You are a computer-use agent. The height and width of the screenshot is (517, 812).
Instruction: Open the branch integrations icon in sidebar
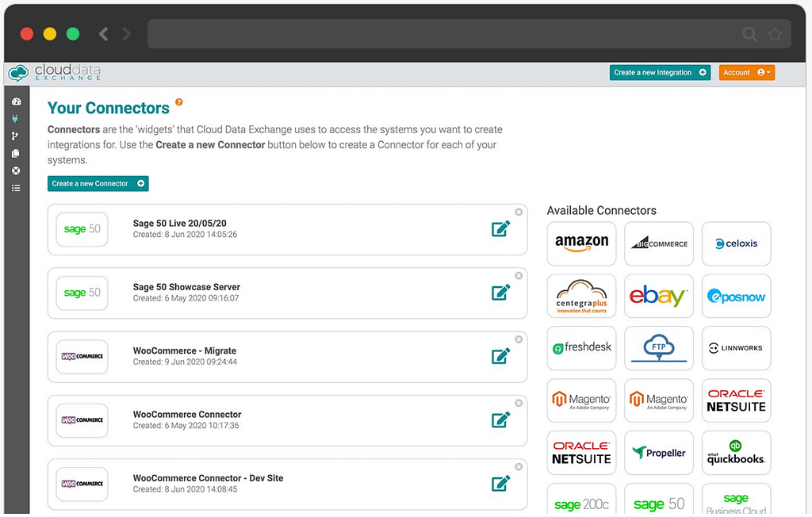click(15, 136)
